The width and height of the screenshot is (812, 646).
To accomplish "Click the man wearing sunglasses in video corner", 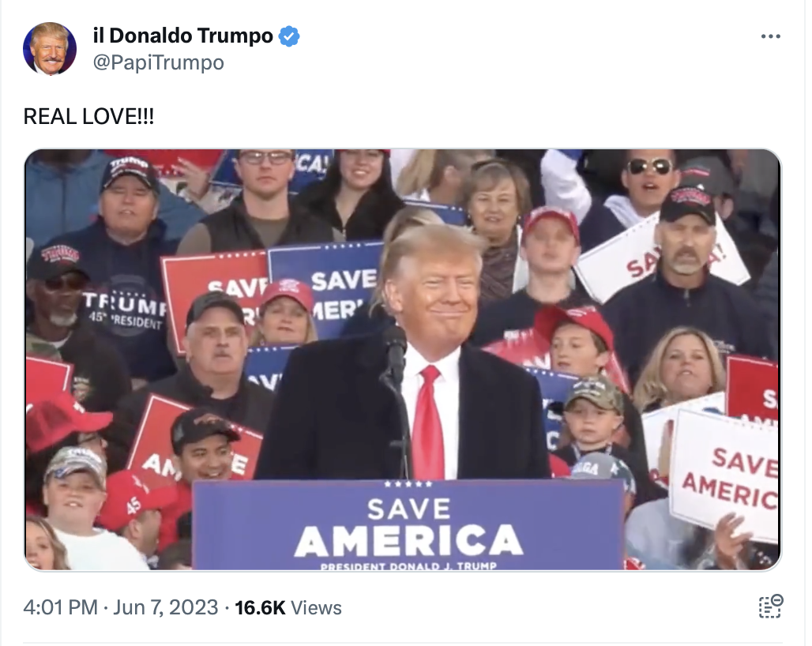I will click(648, 176).
